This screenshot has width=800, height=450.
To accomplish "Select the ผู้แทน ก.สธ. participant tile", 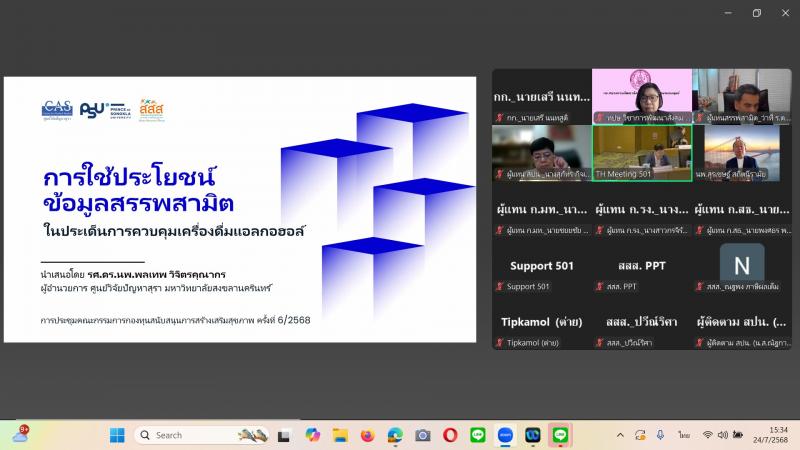I will tap(742, 209).
